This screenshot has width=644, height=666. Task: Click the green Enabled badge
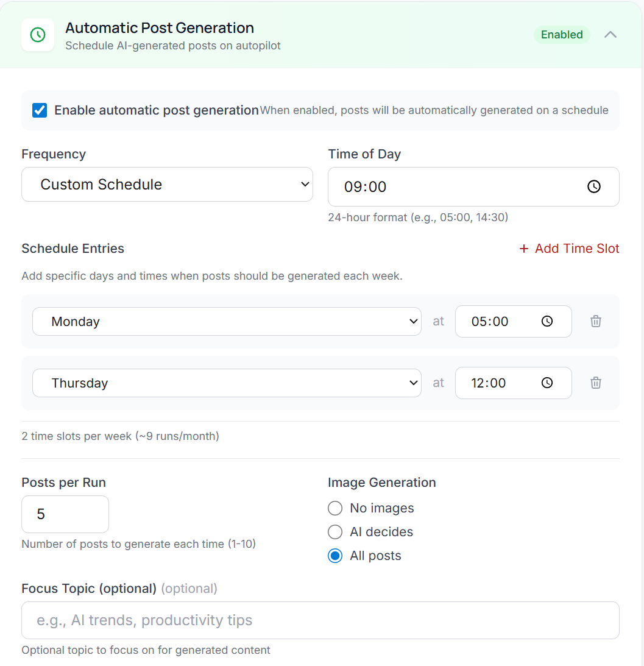562,35
